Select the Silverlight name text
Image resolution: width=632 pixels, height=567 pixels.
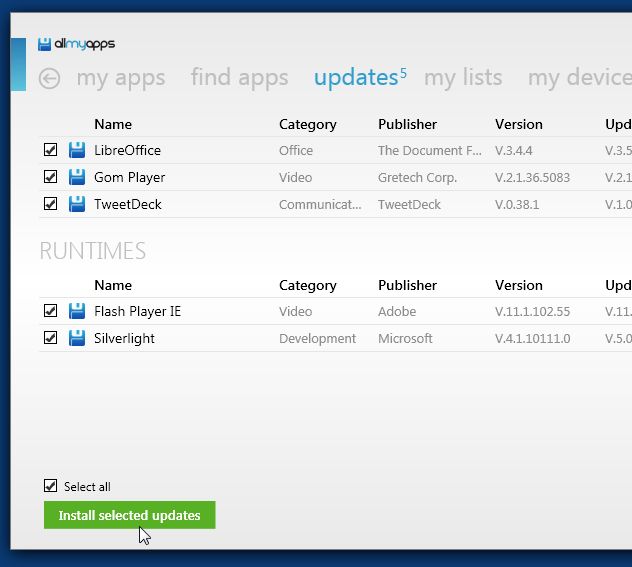(x=124, y=338)
